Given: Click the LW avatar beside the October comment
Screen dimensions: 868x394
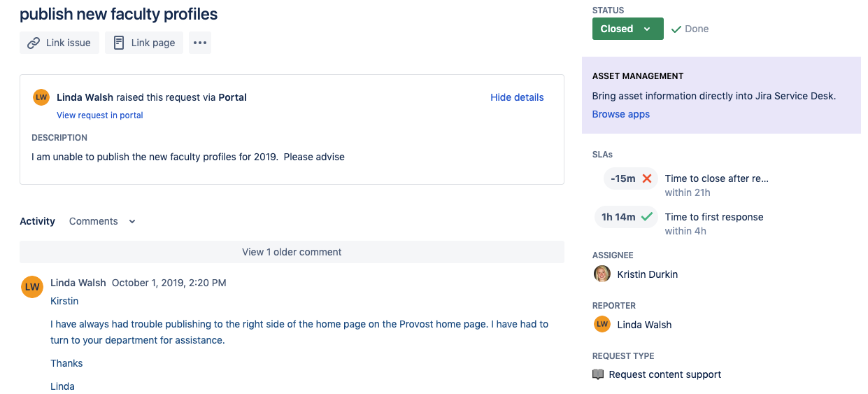Looking at the screenshot, I should (x=32, y=287).
